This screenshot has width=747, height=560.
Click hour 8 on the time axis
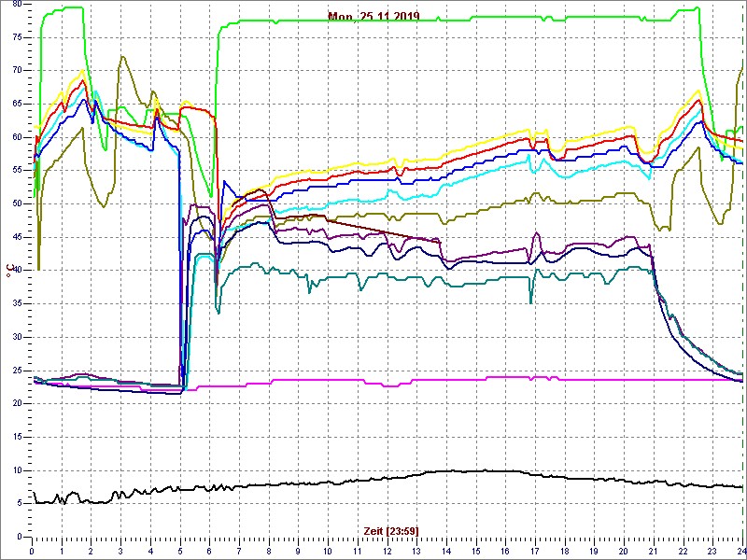(x=269, y=552)
